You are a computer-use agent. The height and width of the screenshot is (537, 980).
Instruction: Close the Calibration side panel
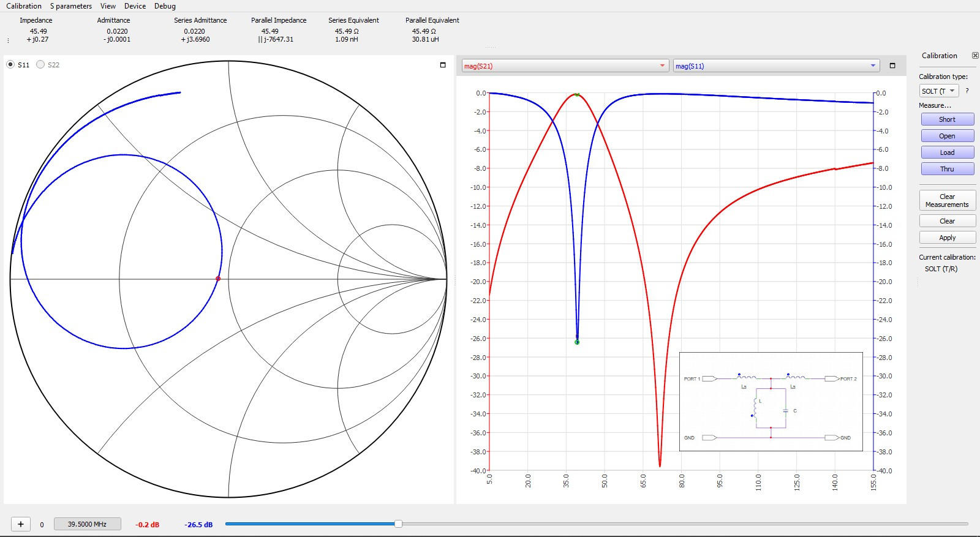(975, 55)
